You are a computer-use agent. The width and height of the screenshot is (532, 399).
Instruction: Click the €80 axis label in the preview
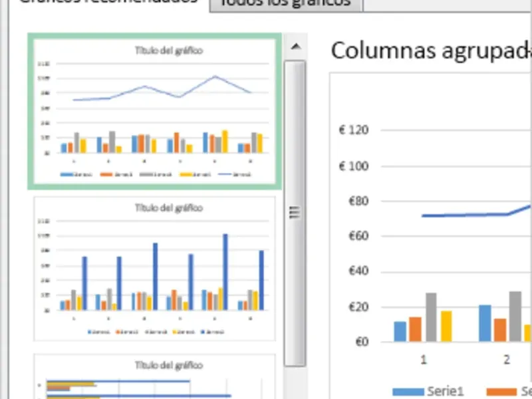(x=358, y=201)
